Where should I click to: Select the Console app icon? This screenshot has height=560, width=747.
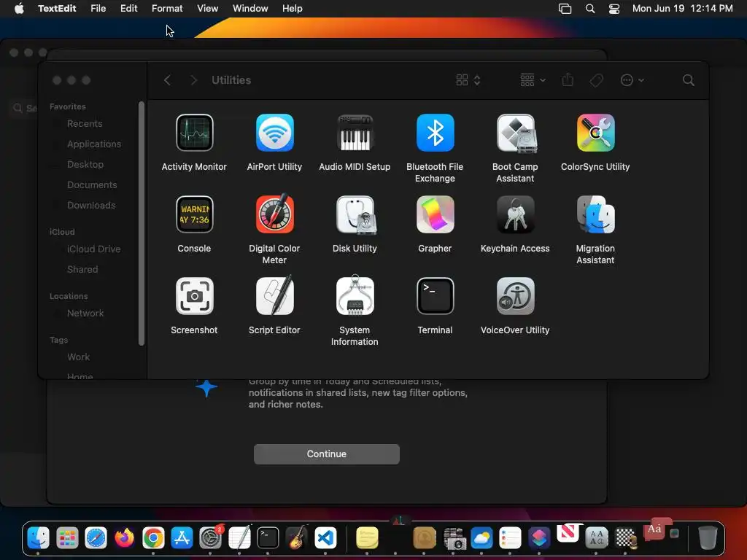194,214
